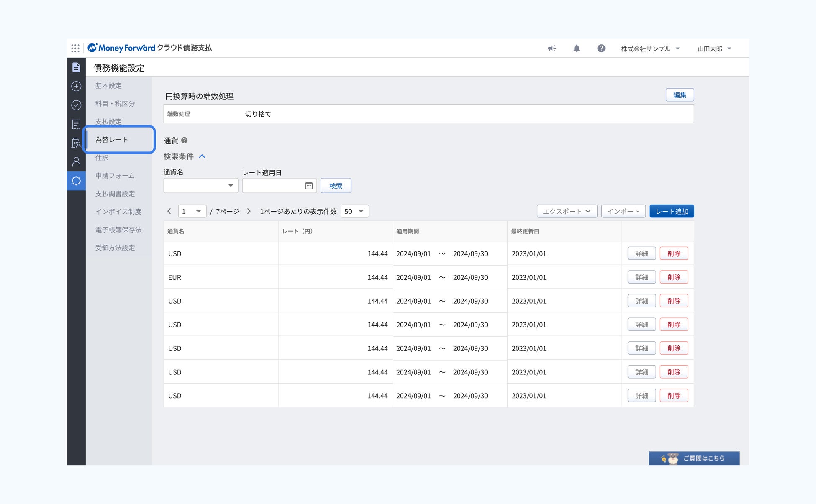Click the plus circle sidebar icon
The height and width of the screenshot is (504, 816).
click(x=76, y=86)
